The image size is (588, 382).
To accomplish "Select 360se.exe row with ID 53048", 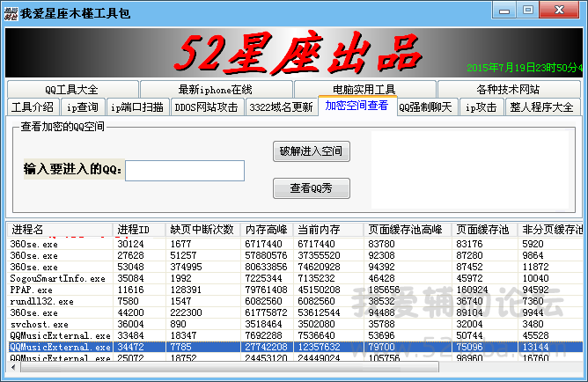I will pyautogui.click(x=295, y=268).
